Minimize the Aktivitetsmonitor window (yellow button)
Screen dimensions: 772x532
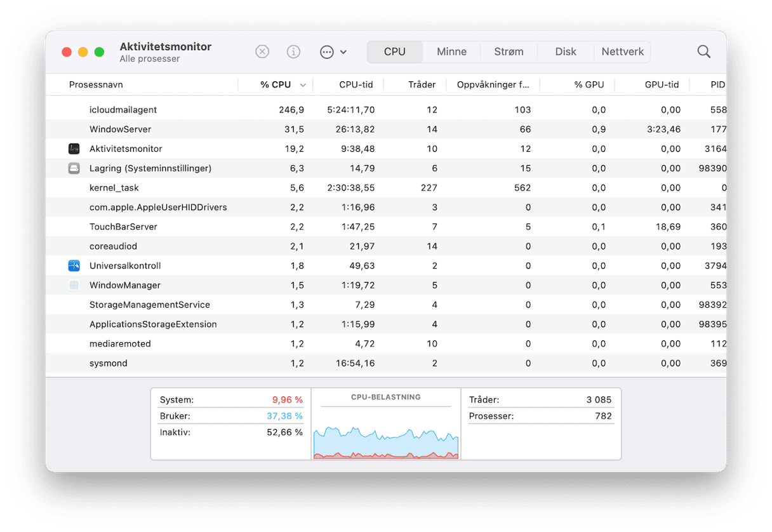(x=83, y=52)
